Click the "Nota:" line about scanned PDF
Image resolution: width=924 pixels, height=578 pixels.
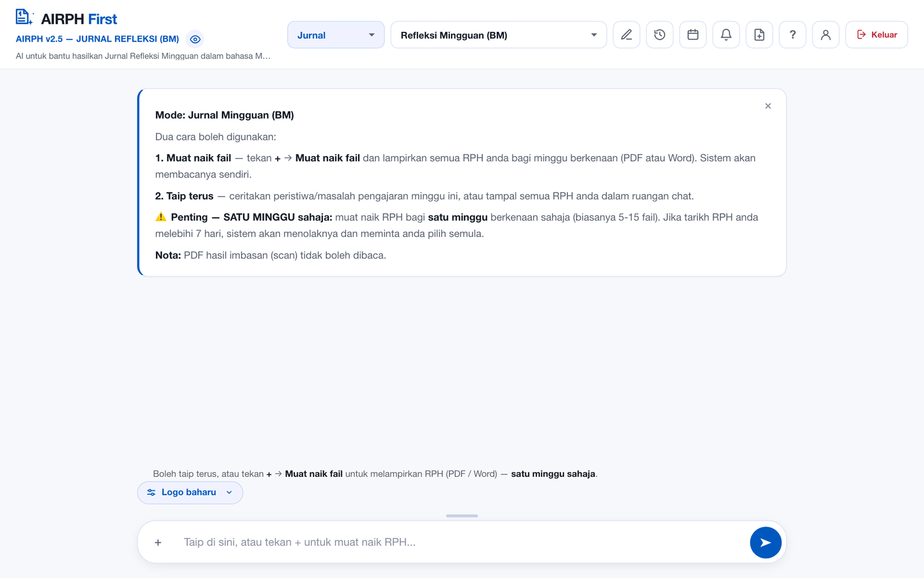[270, 255]
